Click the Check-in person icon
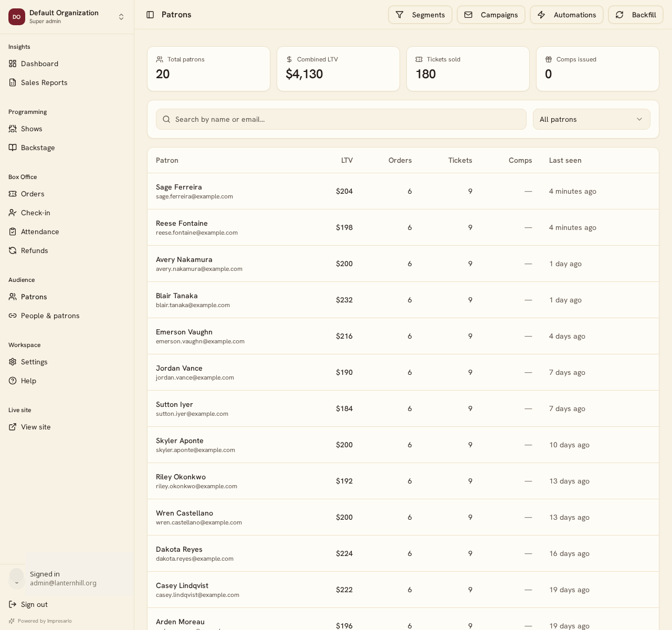This screenshot has width=672, height=630. click(x=13, y=213)
